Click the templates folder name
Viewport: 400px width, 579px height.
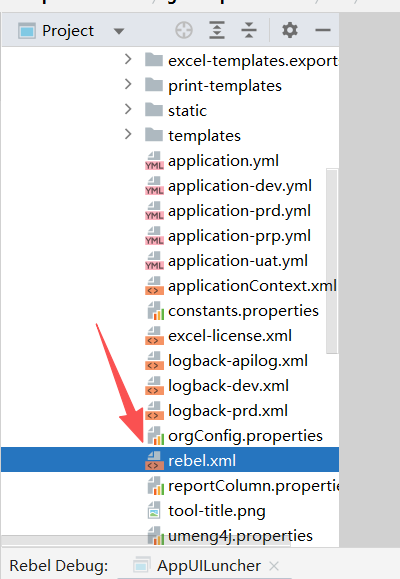pos(204,136)
